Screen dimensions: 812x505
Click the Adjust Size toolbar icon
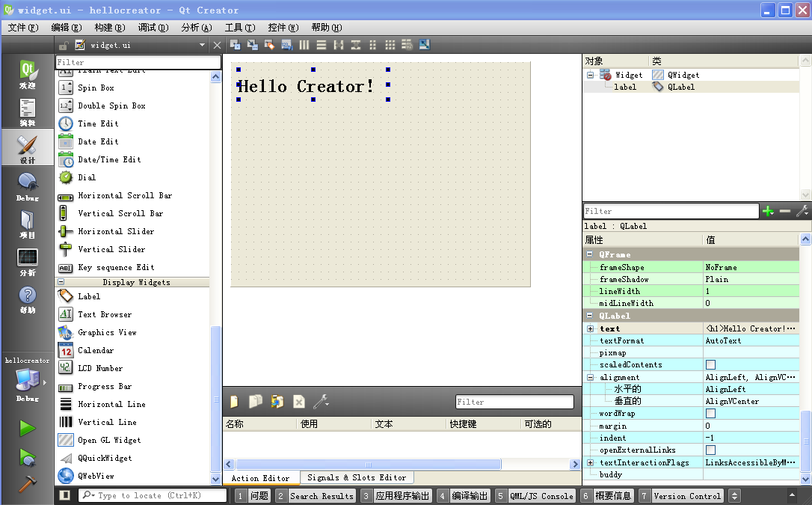tap(425, 45)
